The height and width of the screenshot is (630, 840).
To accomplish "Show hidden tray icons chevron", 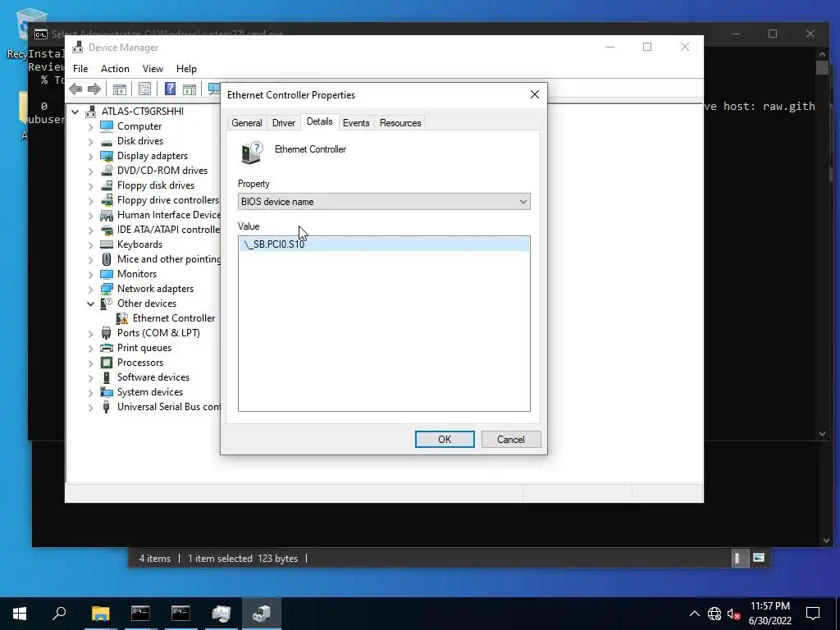I will (x=694, y=614).
